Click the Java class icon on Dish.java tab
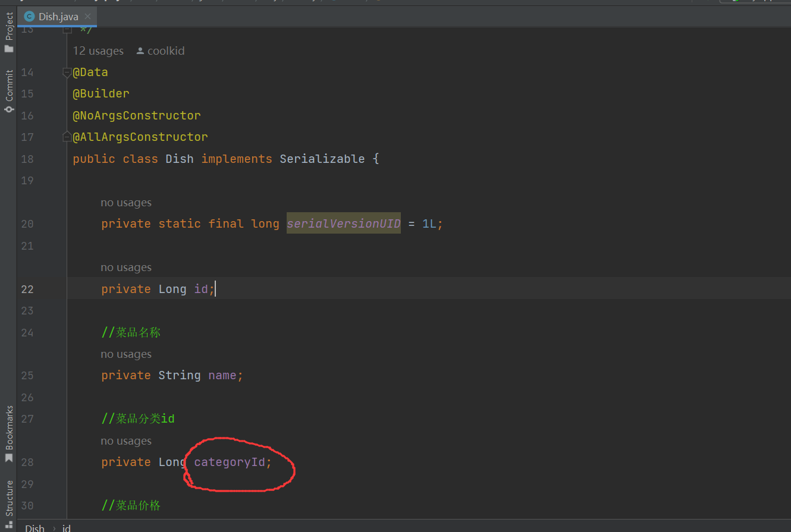This screenshot has width=791, height=532. pyautogui.click(x=29, y=17)
